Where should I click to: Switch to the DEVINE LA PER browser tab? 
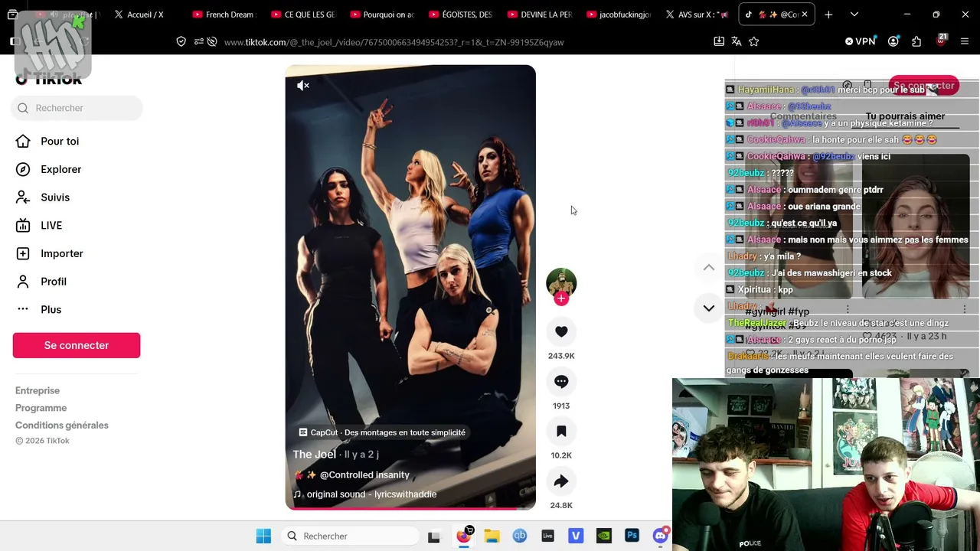(x=538, y=15)
